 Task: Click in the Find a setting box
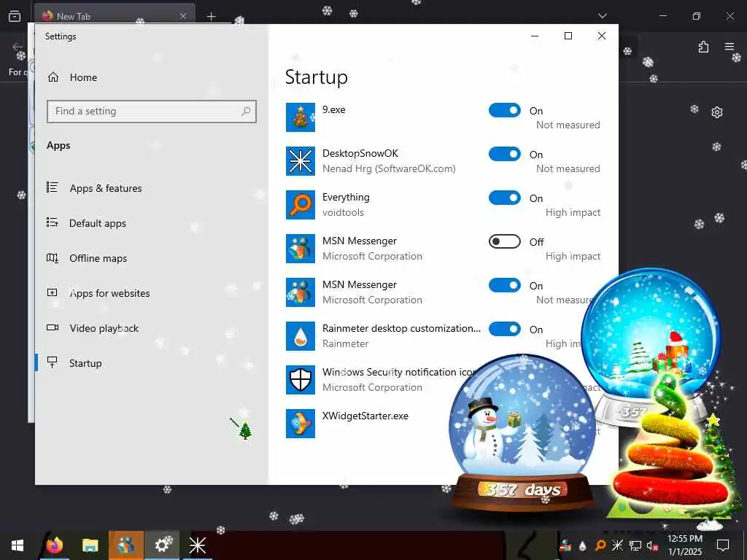[152, 112]
